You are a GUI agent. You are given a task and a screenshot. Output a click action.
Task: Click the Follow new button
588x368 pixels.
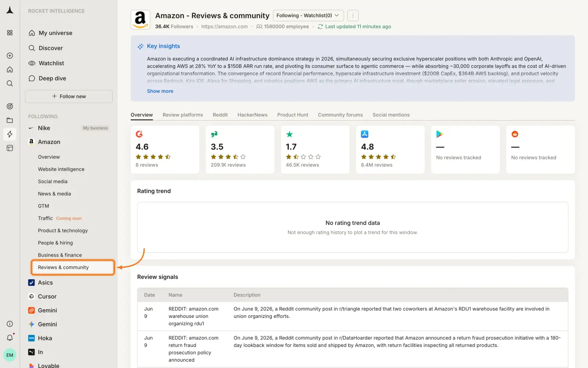(x=69, y=96)
